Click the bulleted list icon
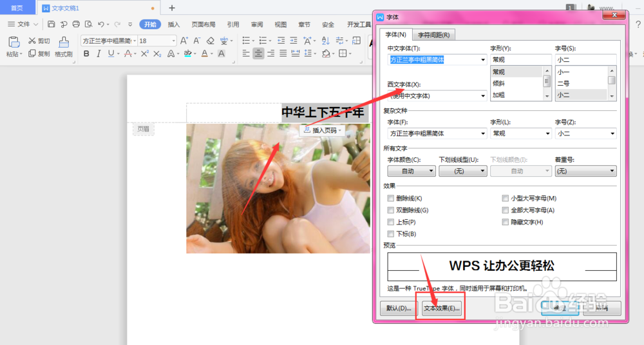644x345 pixels. click(x=246, y=40)
